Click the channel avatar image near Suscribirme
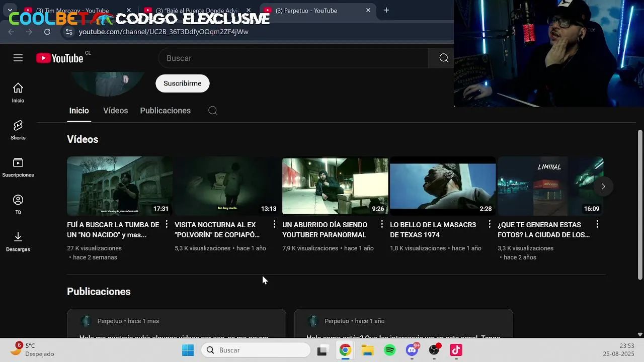Screen dimensions: 644x362 (107, 83)
